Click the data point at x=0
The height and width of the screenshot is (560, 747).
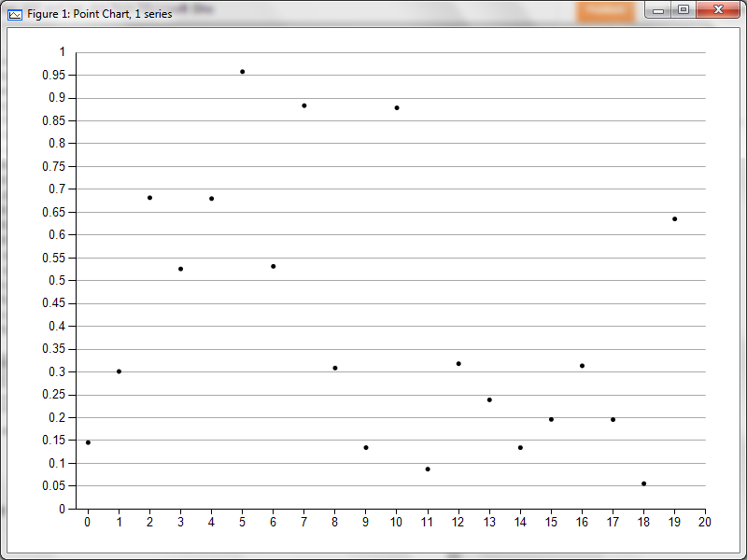88,442
